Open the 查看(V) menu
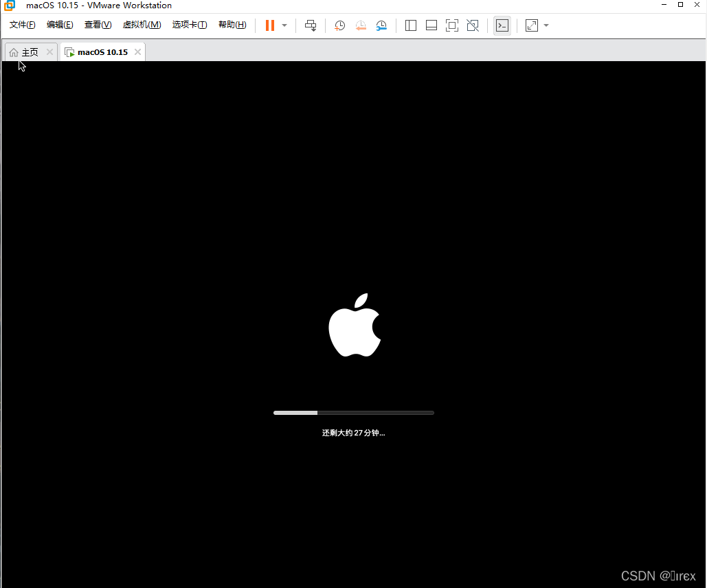 98,25
